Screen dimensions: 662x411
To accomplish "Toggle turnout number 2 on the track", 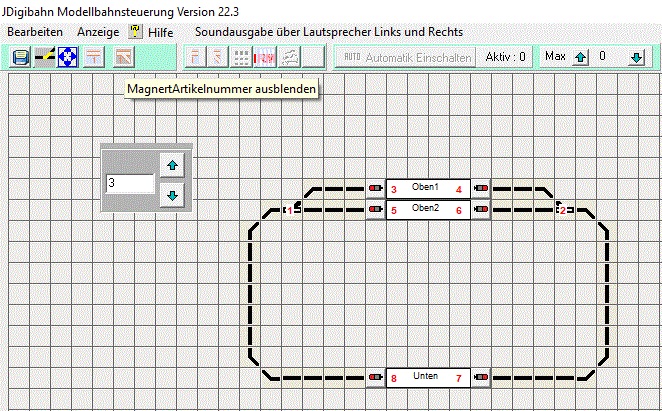I will pos(564,209).
